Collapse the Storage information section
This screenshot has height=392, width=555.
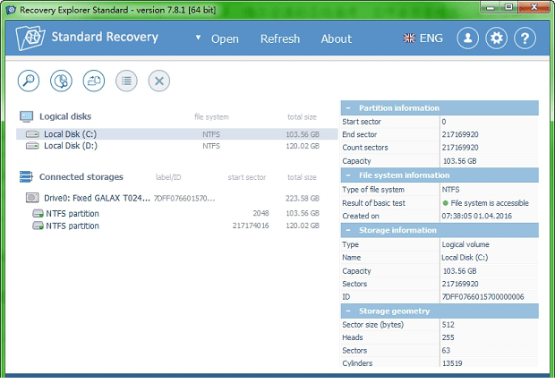pos(348,230)
